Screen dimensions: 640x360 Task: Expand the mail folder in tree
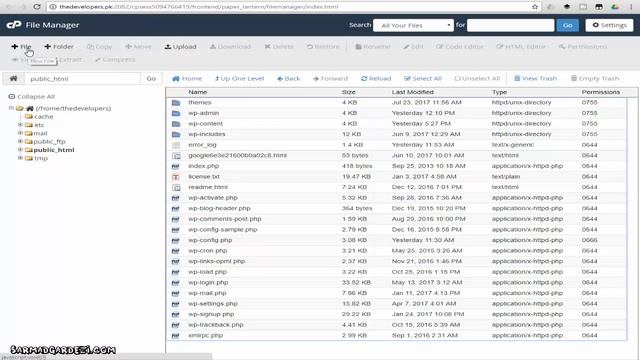click(20, 133)
